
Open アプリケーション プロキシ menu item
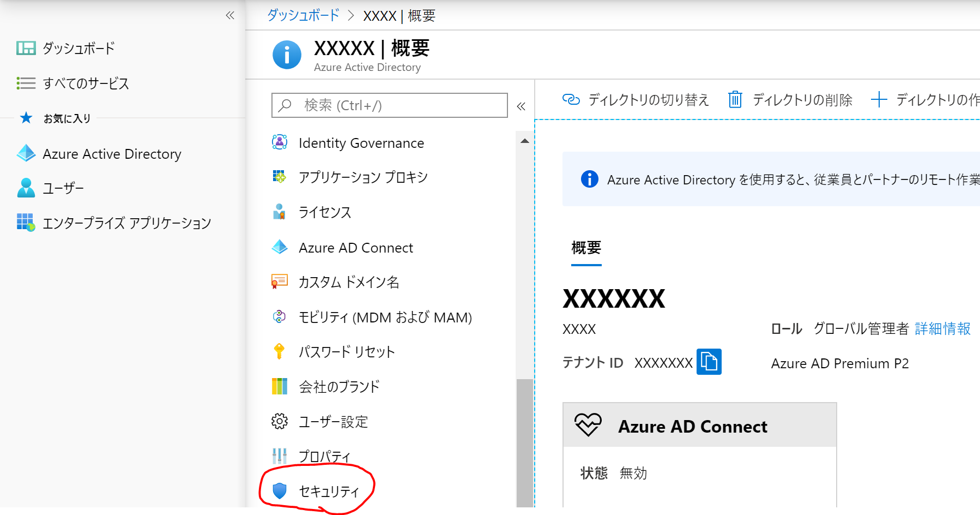(x=364, y=177)
